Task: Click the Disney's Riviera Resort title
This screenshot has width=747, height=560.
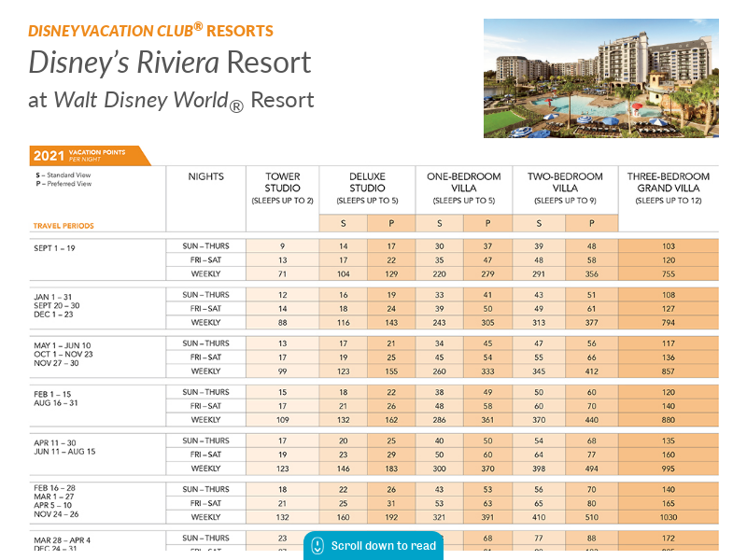Action: (x=169, y=63)
